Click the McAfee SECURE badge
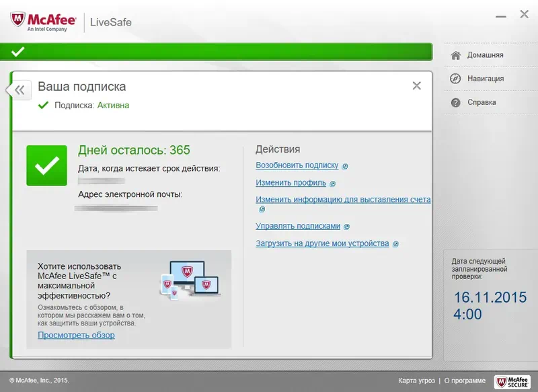This screenshot has height=392, width=538. click(x=512, y=382)
